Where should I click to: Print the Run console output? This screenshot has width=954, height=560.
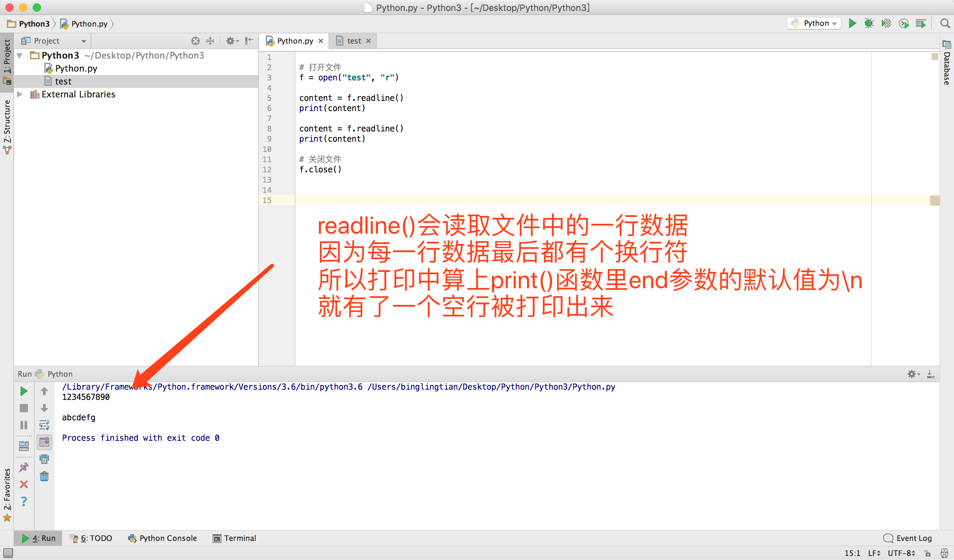[x=44, y=460]
